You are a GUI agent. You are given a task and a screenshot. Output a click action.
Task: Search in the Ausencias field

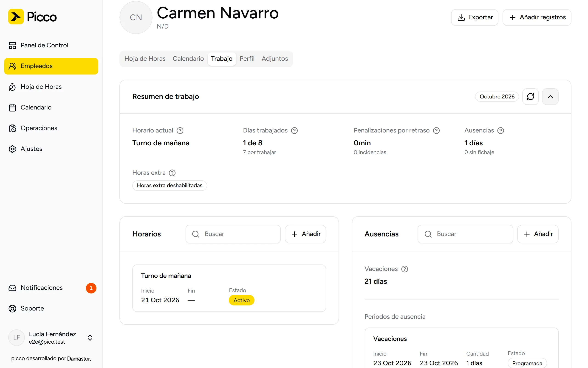point(465,234)
